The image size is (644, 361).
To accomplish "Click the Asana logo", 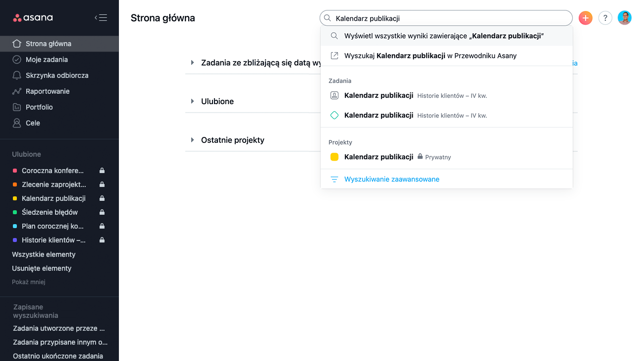I will click(33, 18).
